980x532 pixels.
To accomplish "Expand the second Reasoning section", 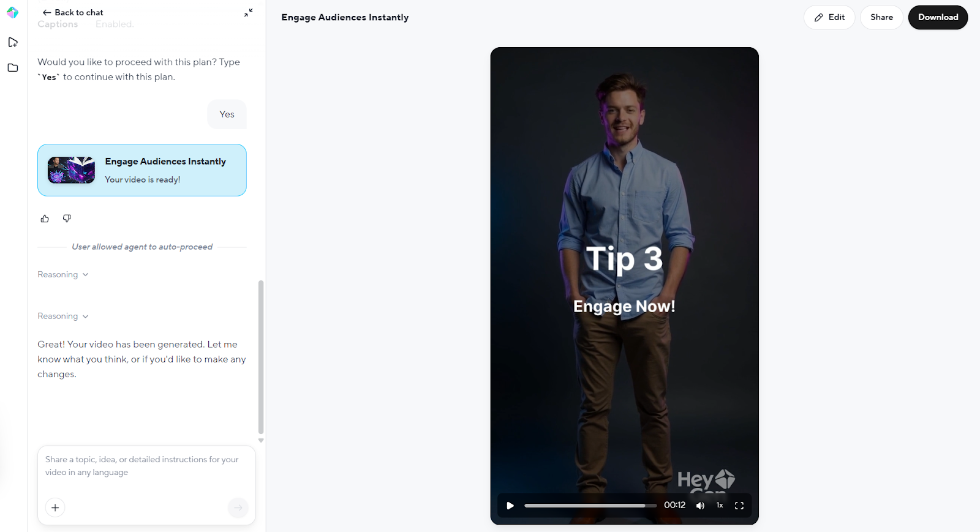I will click(x=63, y=316).
